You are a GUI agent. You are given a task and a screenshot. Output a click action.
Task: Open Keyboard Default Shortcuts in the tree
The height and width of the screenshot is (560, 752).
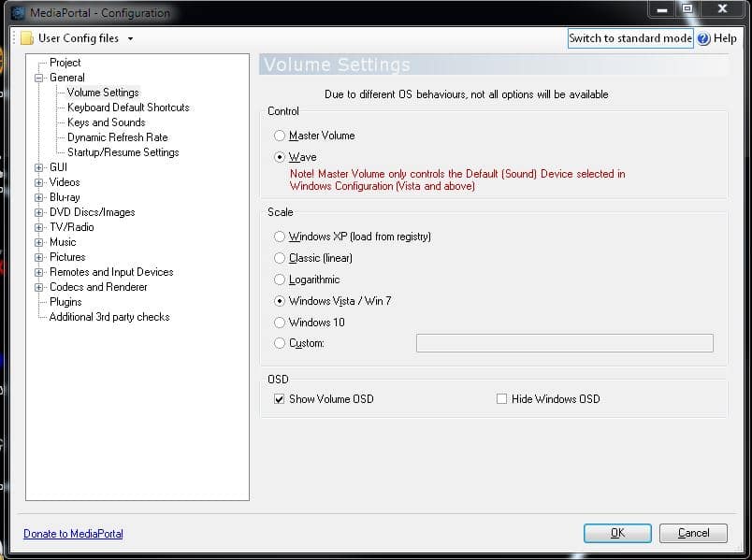point(128,108)
